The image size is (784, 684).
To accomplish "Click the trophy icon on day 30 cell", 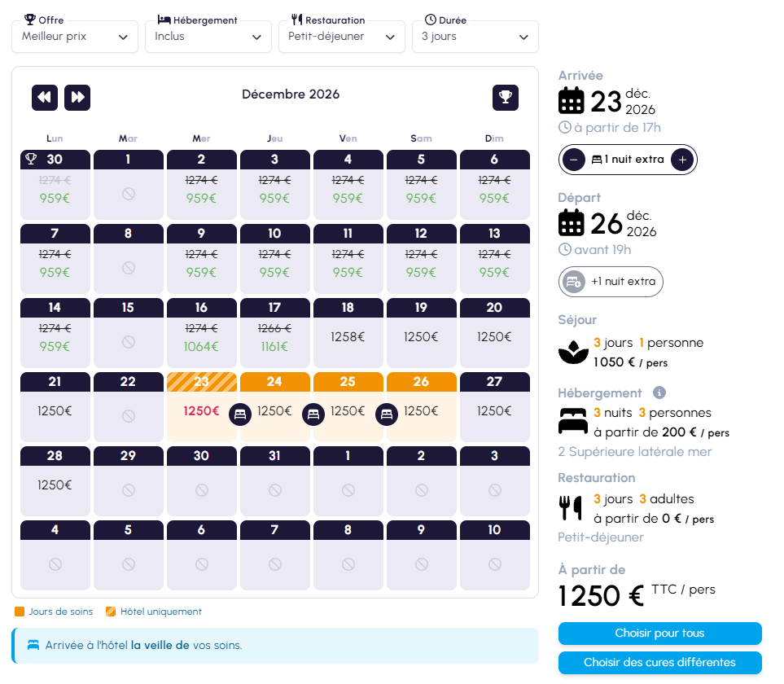I will click(31, 159).
